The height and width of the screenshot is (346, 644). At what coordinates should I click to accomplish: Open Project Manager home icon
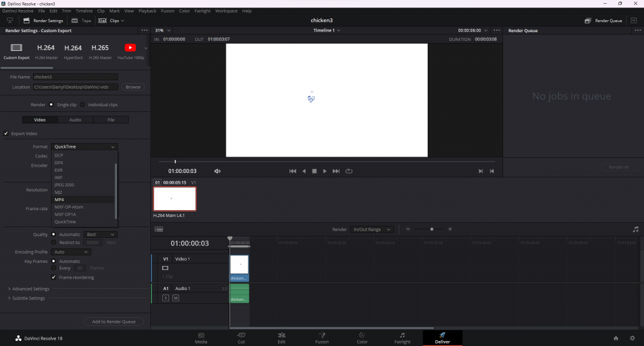pyautogui.click(x=616, y=338)
